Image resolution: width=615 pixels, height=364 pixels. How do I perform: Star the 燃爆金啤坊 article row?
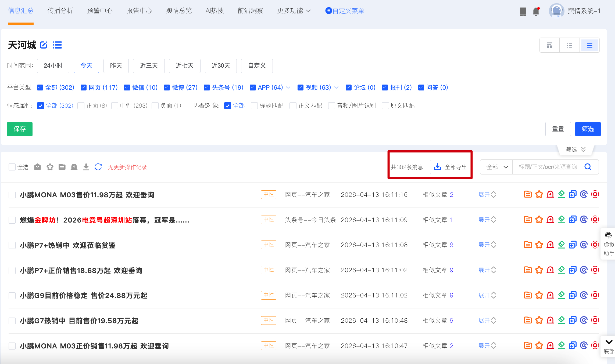[539, 220]
